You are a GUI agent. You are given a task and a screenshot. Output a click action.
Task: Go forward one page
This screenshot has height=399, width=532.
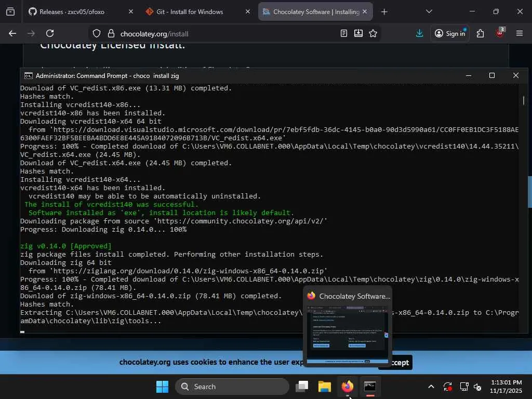[31, 33]
